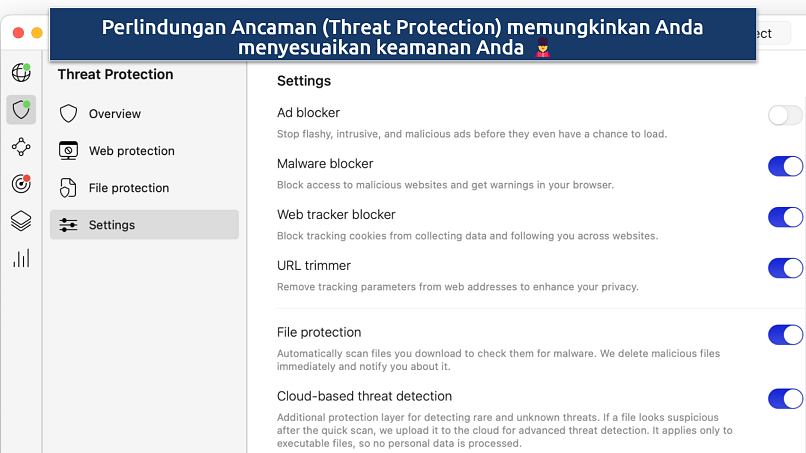The image size is (806, 453).
Task: Click the sliders icon beside Settings
Action: [68, 225]
